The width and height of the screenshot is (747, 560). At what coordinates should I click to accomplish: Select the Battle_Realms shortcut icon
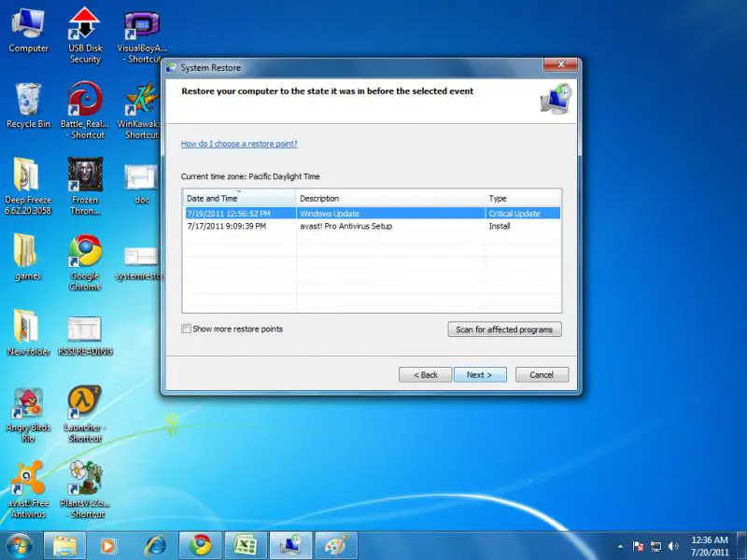click(85, 110)
